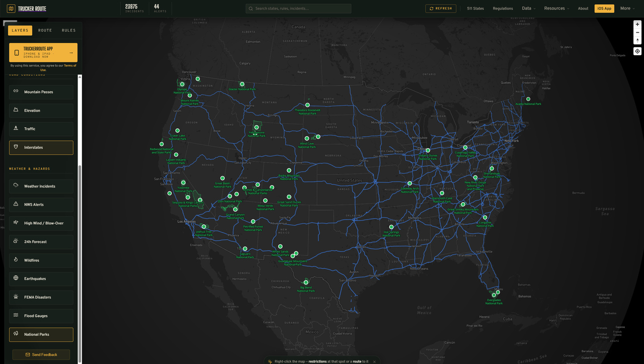Turn off the National Parks layer
Screen dimensions: 644x364
tap(41, 334)
